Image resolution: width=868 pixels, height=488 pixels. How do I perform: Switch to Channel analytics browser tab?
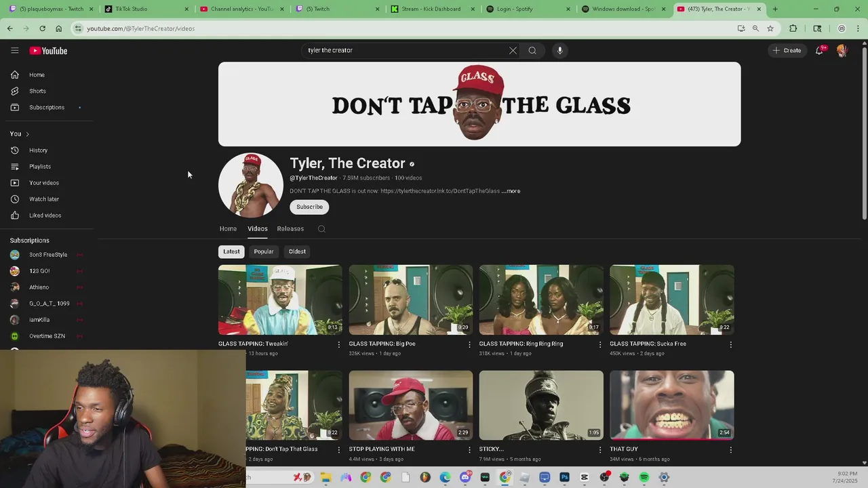point(241,9)
